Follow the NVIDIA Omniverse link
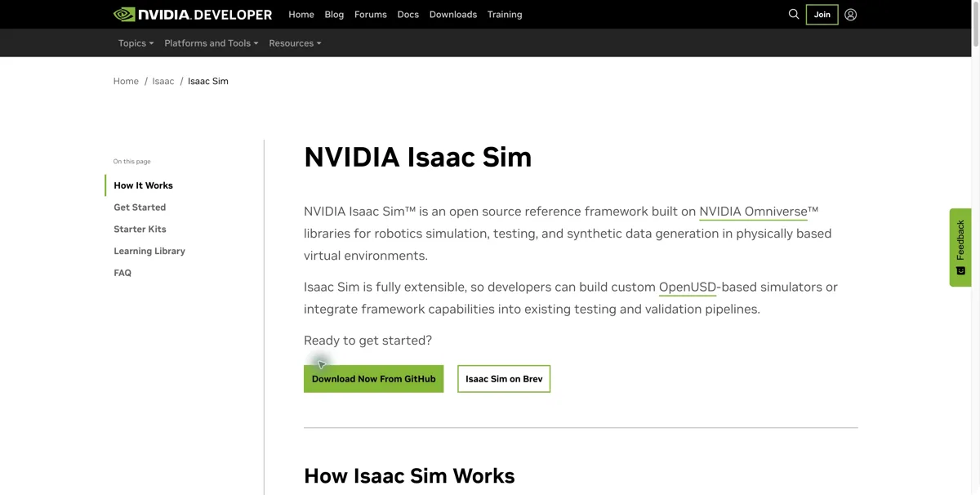Image resolution: width=980 pixels, height=495 pixels. coord(753,212)
